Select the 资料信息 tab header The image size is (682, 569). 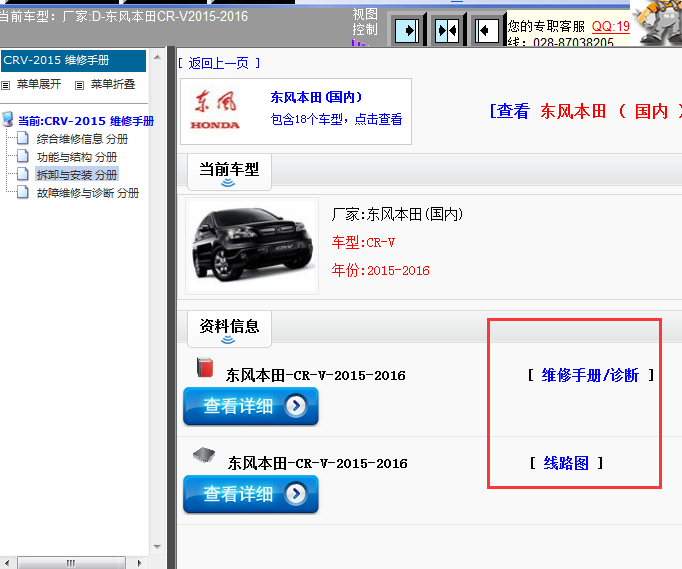229,328
